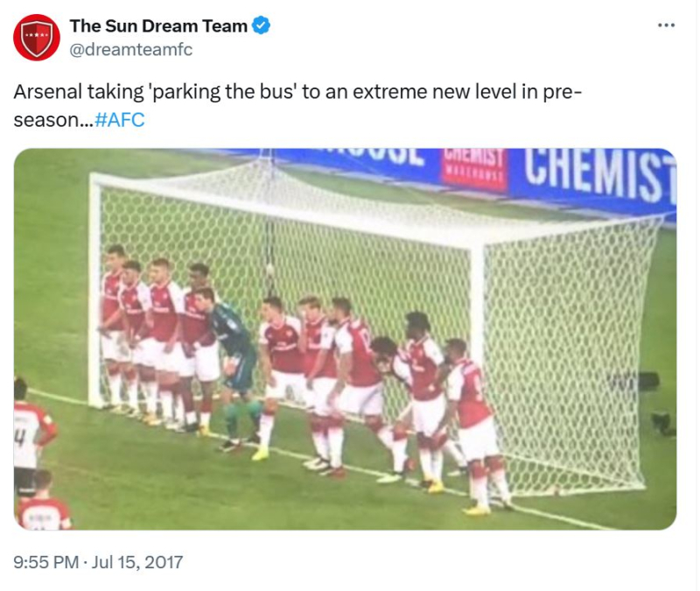Click the crossbar of the goal
This screenshot has width=700, height=591.
coord(286,207)
